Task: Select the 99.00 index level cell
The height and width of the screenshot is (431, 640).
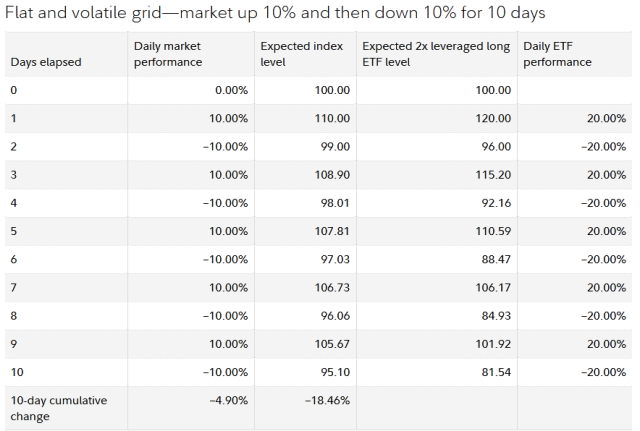Action: tap(335, 147)
